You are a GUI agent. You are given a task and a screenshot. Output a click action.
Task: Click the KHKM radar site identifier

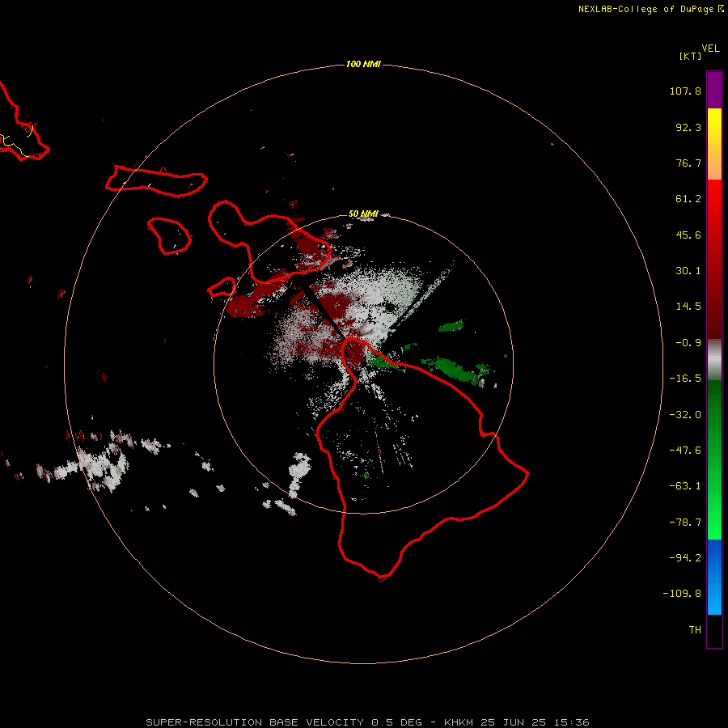click(459, 722)
